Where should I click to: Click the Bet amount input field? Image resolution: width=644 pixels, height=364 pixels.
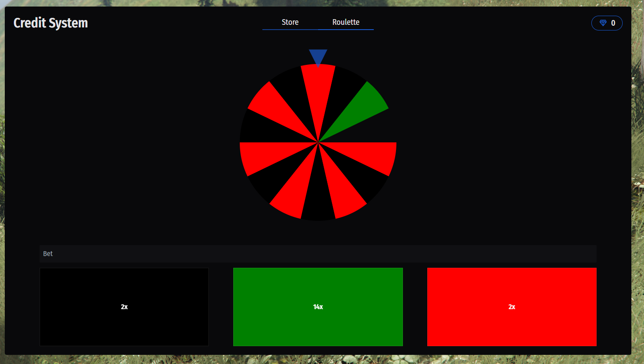(318, 254)
